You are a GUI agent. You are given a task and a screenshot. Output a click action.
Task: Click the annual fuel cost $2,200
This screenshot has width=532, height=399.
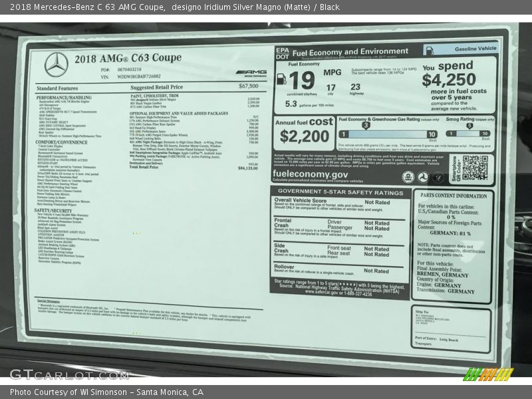305,136
